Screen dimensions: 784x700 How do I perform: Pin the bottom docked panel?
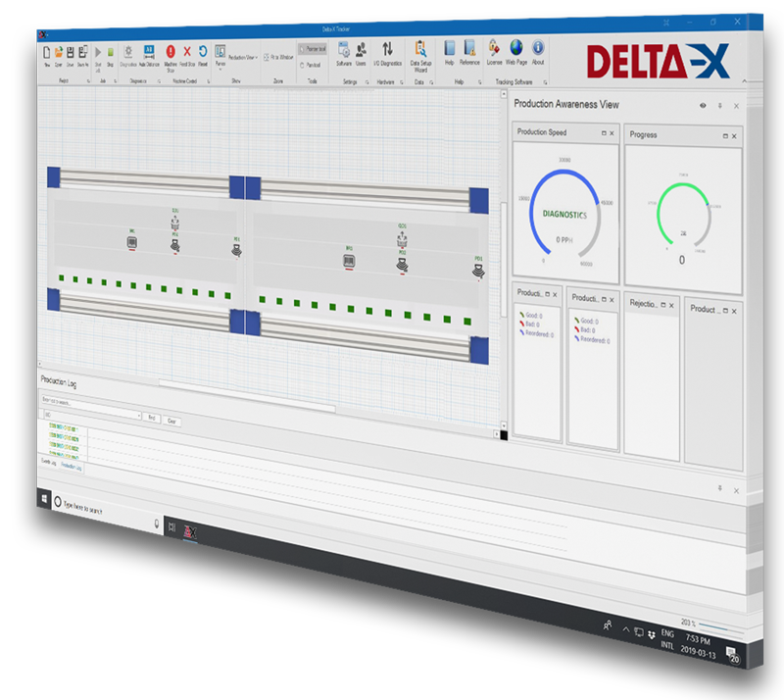coord(720,488)
